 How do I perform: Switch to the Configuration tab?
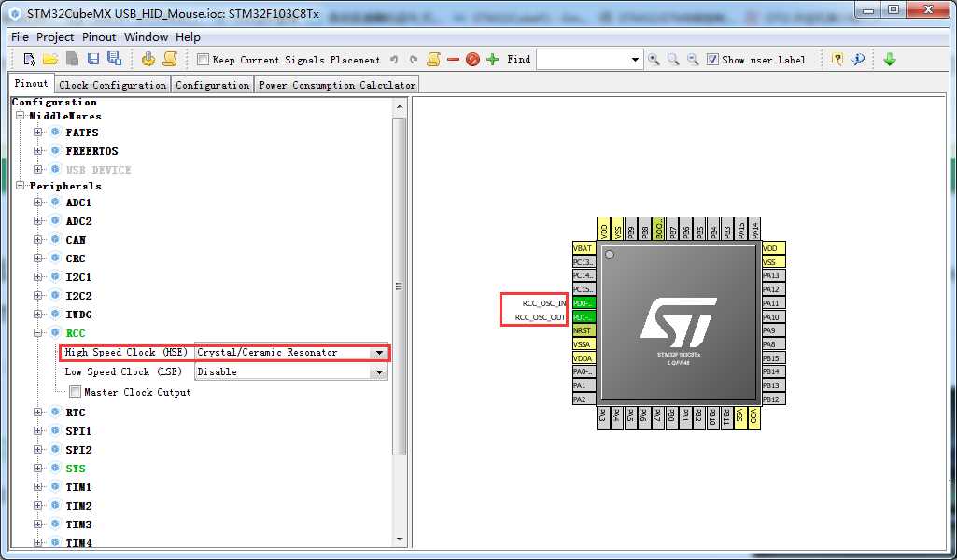click(212, 85)
